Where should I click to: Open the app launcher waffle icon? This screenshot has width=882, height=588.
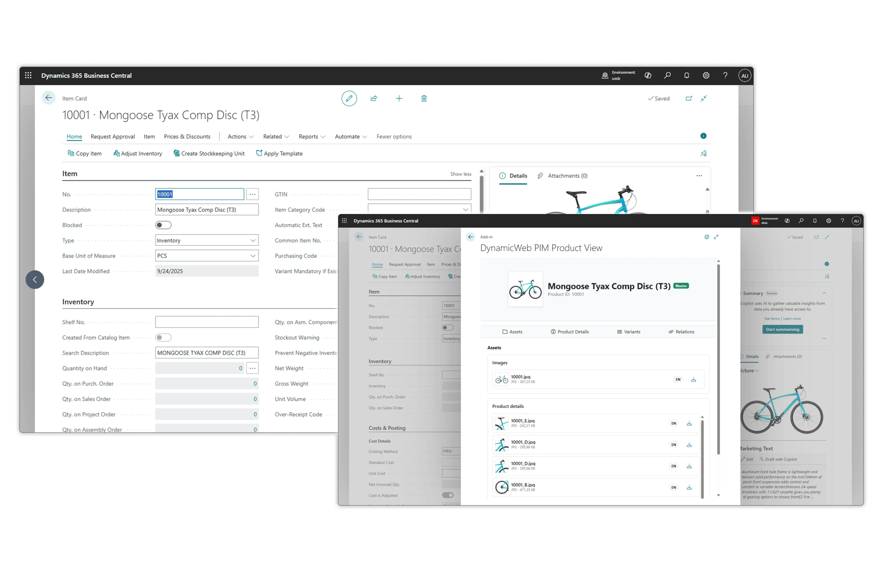click(x=28, y=75)
